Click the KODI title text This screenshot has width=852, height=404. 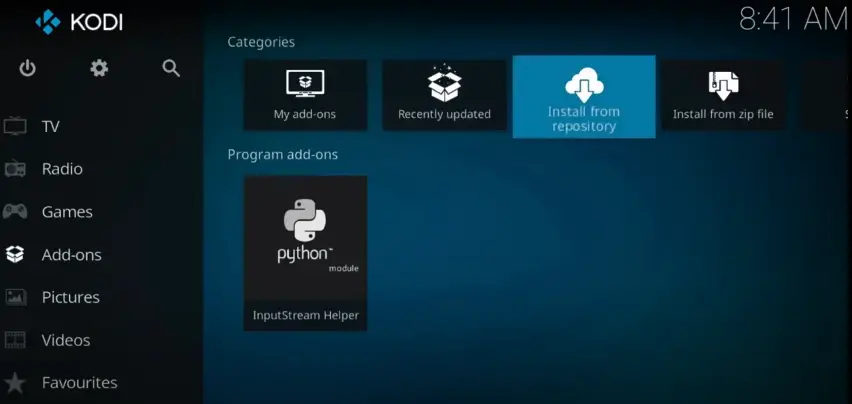(97, 22)
